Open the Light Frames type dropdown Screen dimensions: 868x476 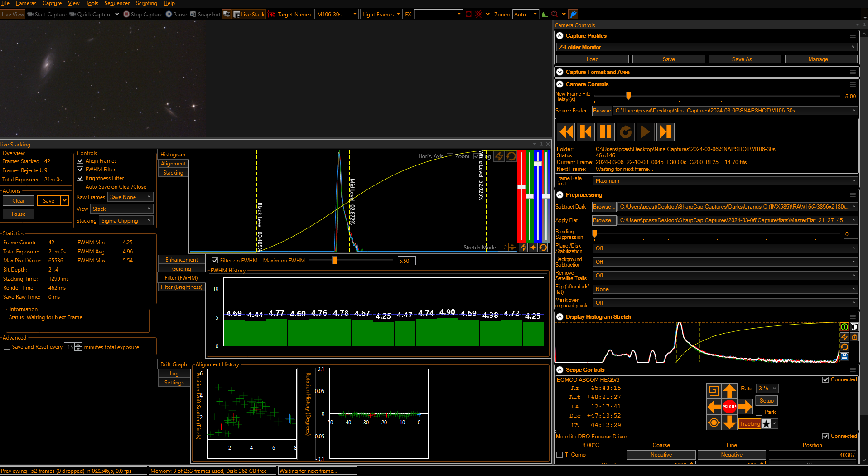pyautogui.click(x=381, y=15)
